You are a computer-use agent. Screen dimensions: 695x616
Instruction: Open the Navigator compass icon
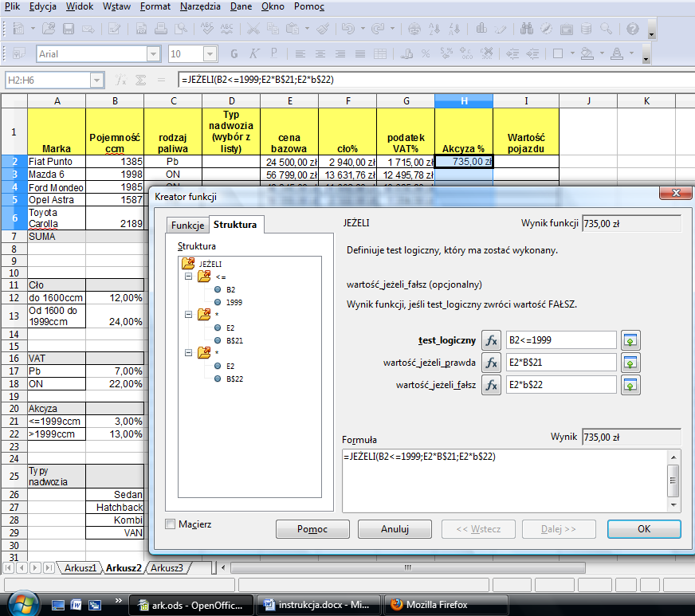tap(547, 29)
